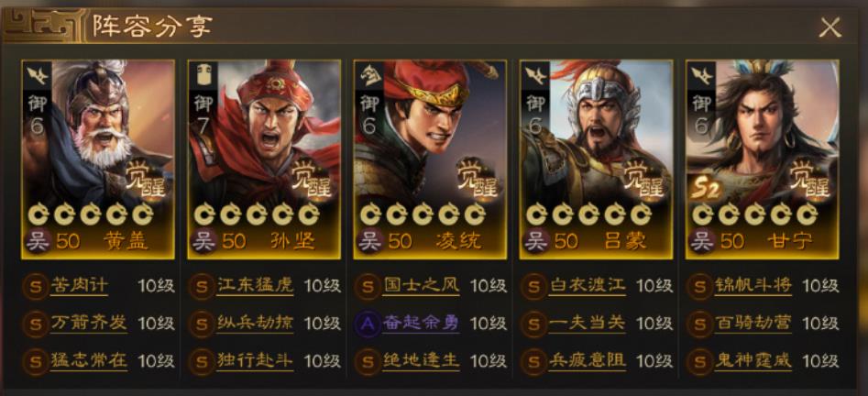868x396 pixels.
Task: Click the S2 badge on 甘宁 card
Action: [x=704, y=191]
